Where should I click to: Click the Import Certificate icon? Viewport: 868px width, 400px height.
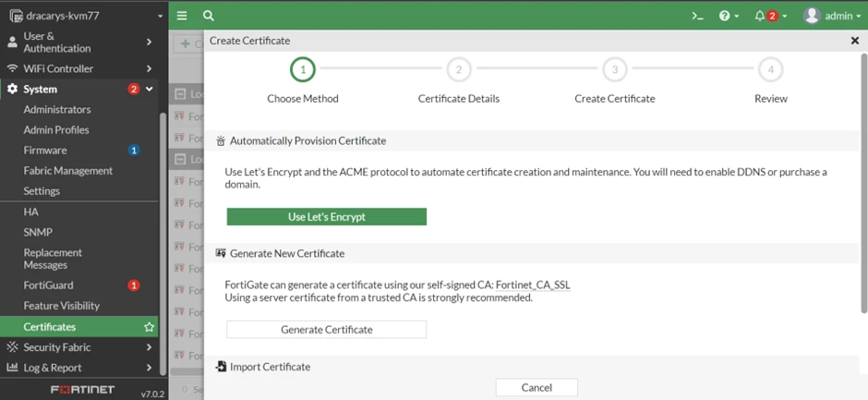(x=221, y=366)
